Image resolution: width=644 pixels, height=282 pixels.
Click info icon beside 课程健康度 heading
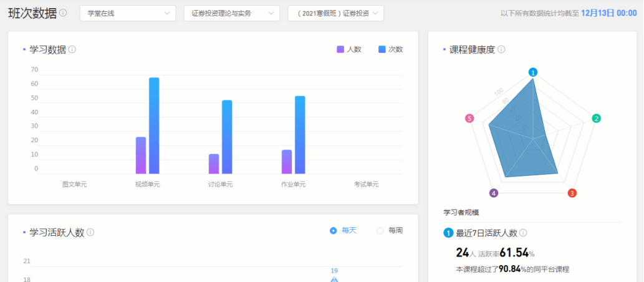point(501,49)
